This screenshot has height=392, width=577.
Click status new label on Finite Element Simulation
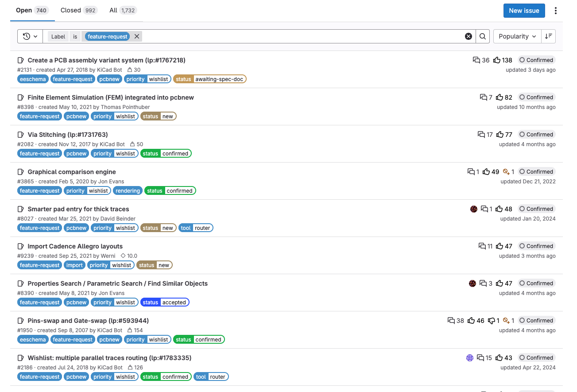pos(159,116)
